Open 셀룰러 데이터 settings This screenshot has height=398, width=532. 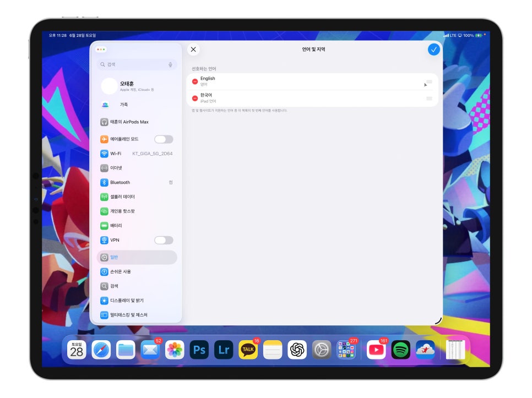click(x=137, y=197)
